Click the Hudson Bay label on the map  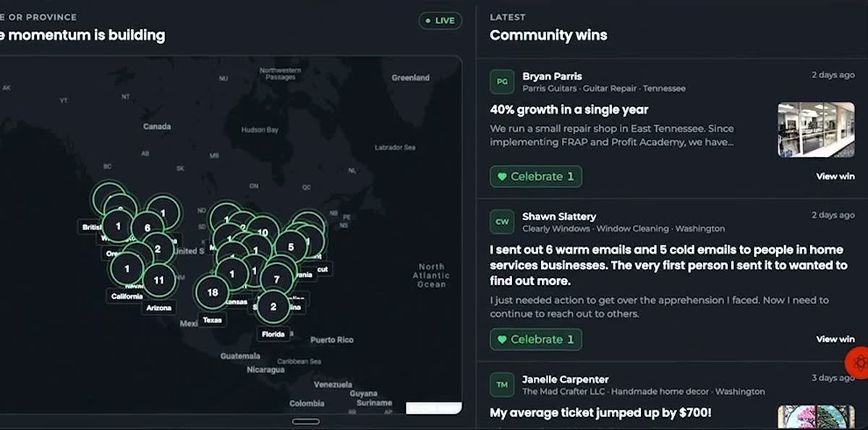pyautogui.click(x=260, y=130)
